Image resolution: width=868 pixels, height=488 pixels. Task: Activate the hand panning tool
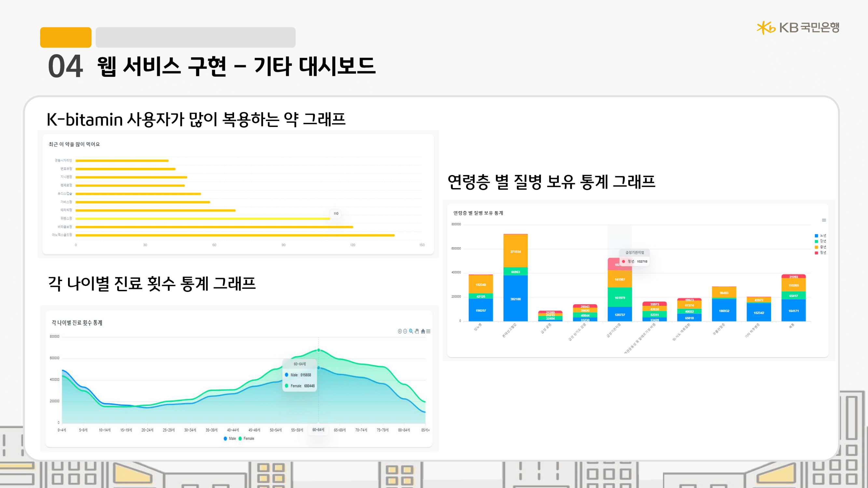pos(417,332)
